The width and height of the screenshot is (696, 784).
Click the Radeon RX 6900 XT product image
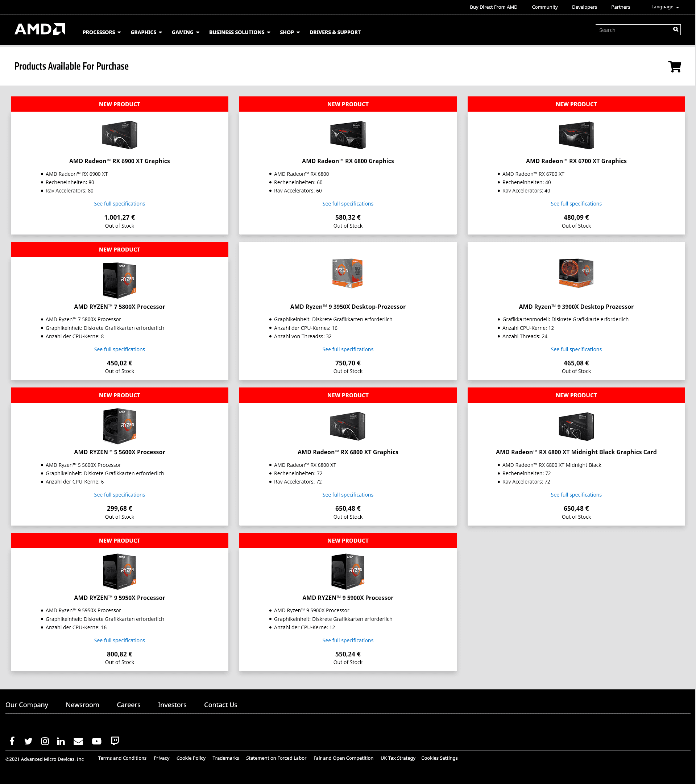pyautogui.click(x=120, y=135)
